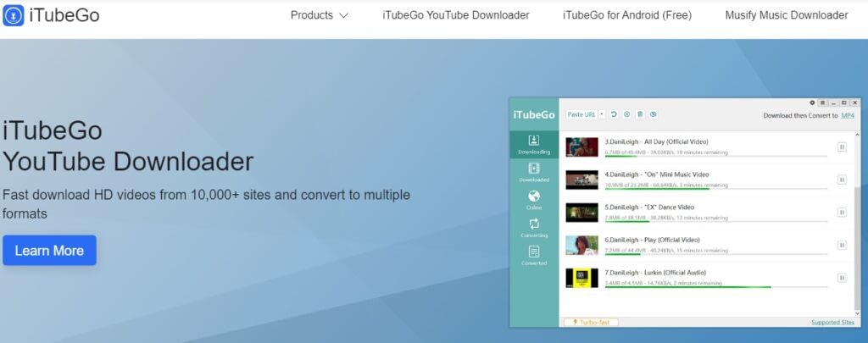Click the Learn More button
The width and height of the screenshot is (868, 343).
pos(49,251)
